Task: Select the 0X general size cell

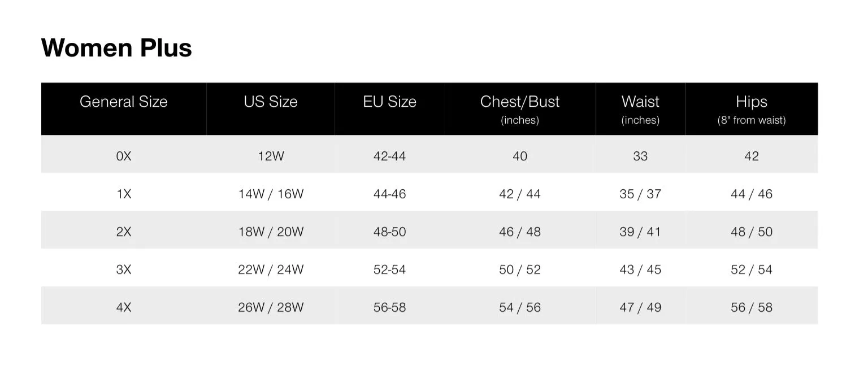Action: point(124,156)
